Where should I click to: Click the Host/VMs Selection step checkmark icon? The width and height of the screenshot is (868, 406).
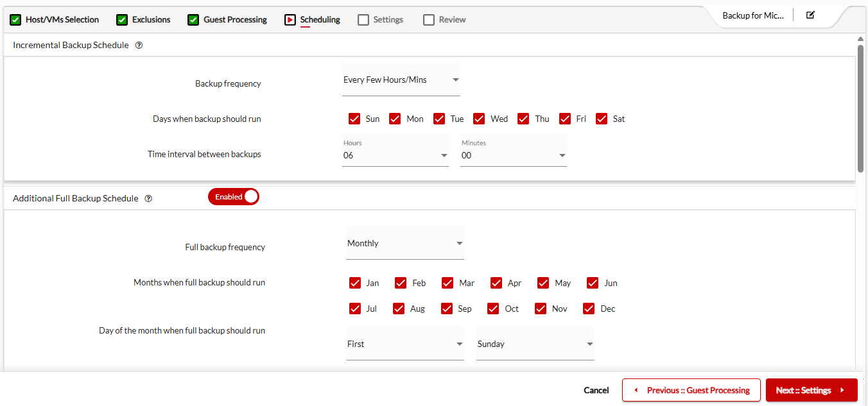[x=15, y=20]
